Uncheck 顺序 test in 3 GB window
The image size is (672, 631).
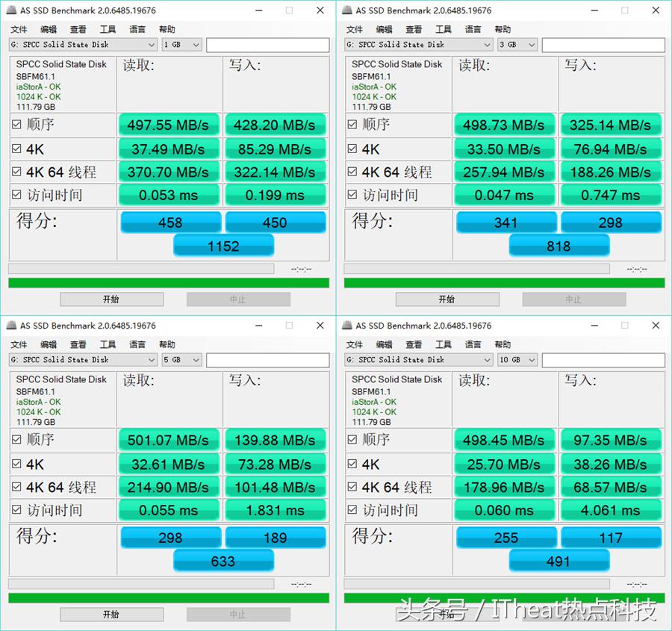pyautogui.click(x=352, y=124)
